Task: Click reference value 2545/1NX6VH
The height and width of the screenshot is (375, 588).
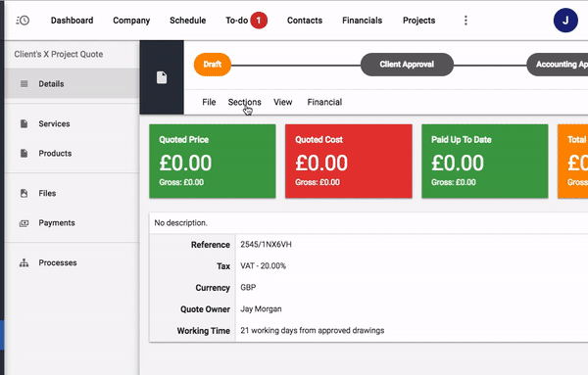Action: [x=266, y=244]
